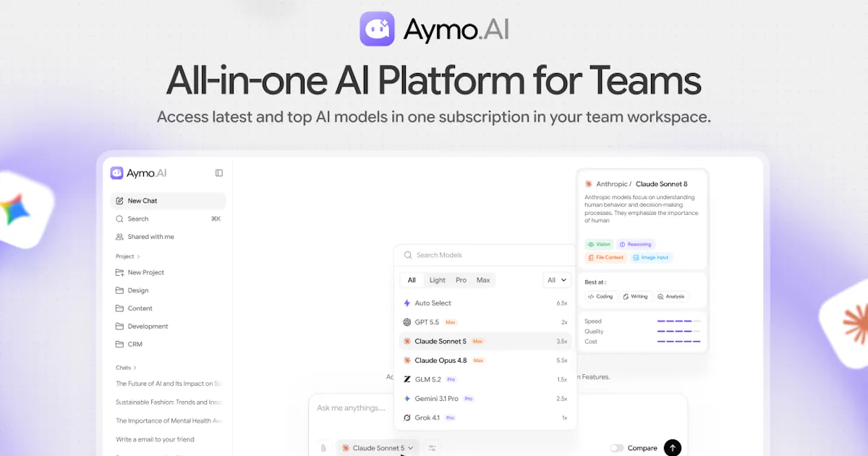Click the Image Input capability tag

point(651,258)
